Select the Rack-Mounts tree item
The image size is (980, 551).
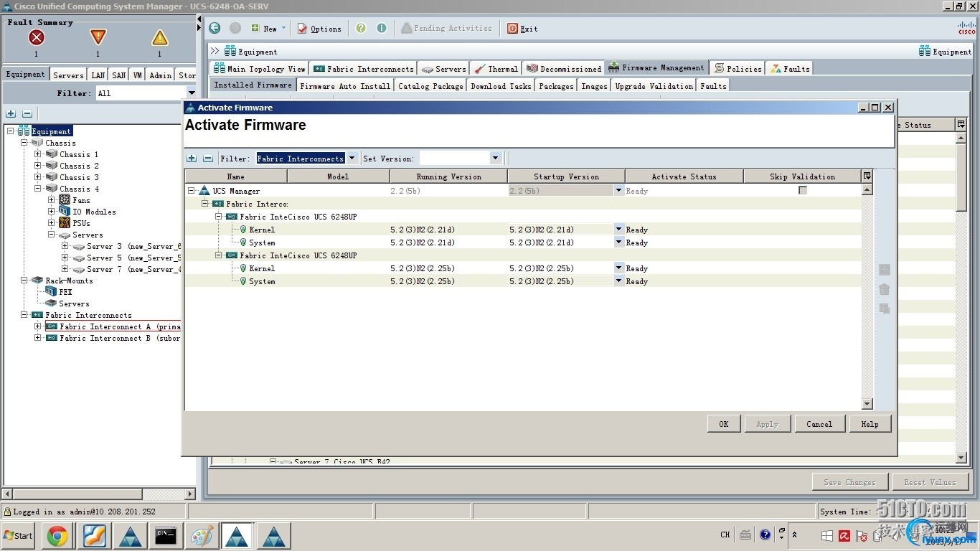tap(62, 281)
